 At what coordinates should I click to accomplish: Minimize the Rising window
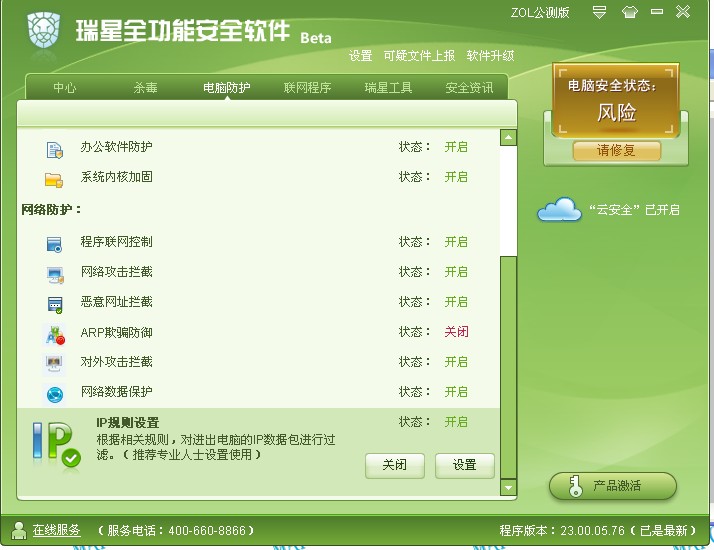[657, 12]
